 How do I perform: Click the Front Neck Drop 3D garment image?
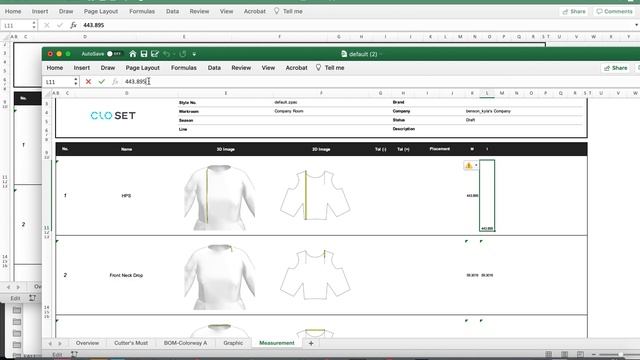(x=220, y=276)
